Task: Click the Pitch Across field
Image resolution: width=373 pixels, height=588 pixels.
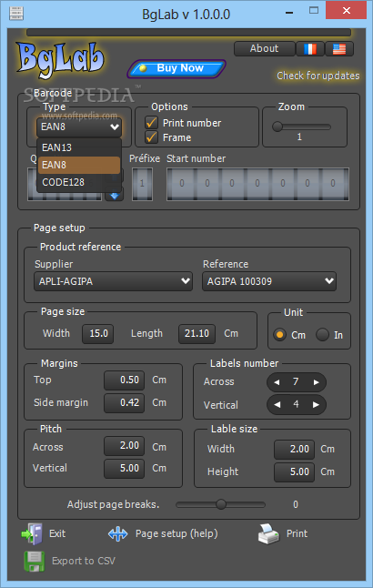Action: (124, 446)
